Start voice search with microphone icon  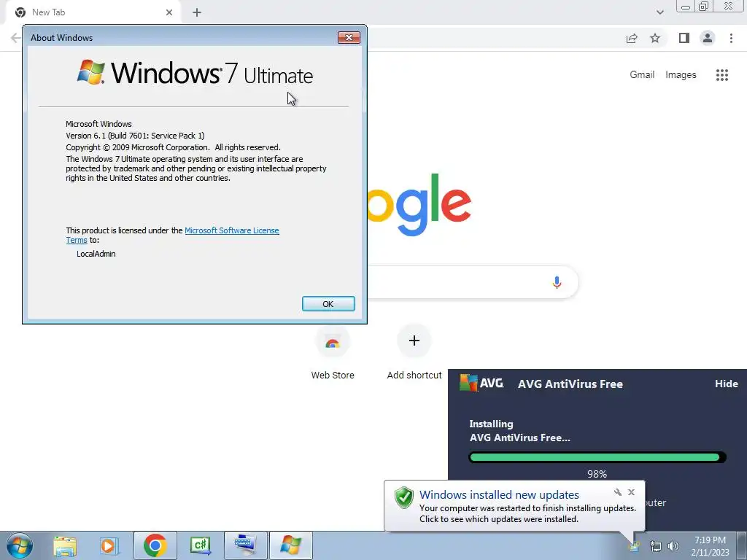point(557,282)
